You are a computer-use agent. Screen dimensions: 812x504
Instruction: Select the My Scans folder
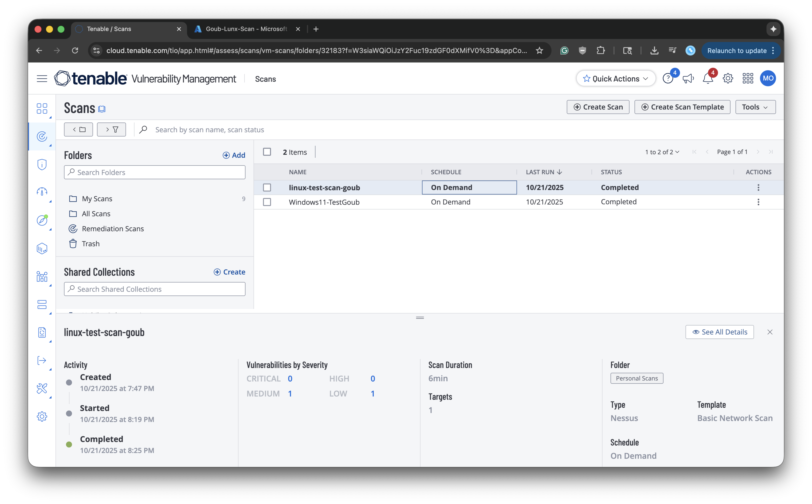pyautogui.click(x=97, y=199)
